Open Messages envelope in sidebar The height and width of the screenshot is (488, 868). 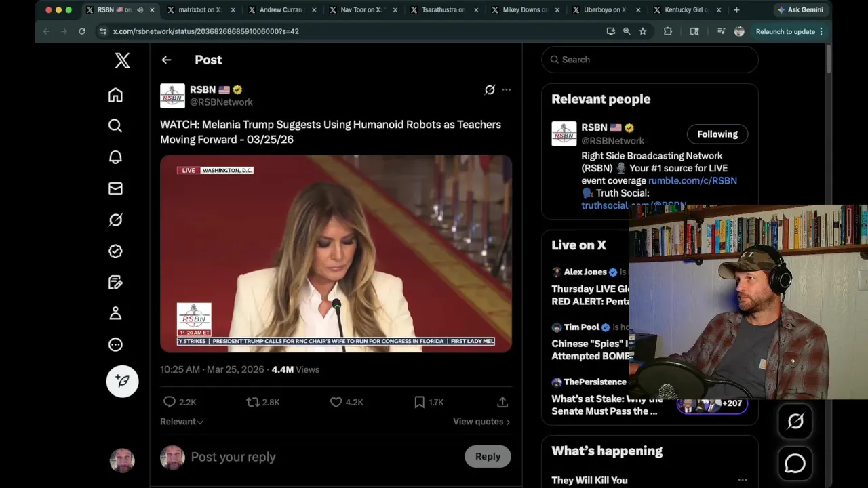click(x=115, y=188)
